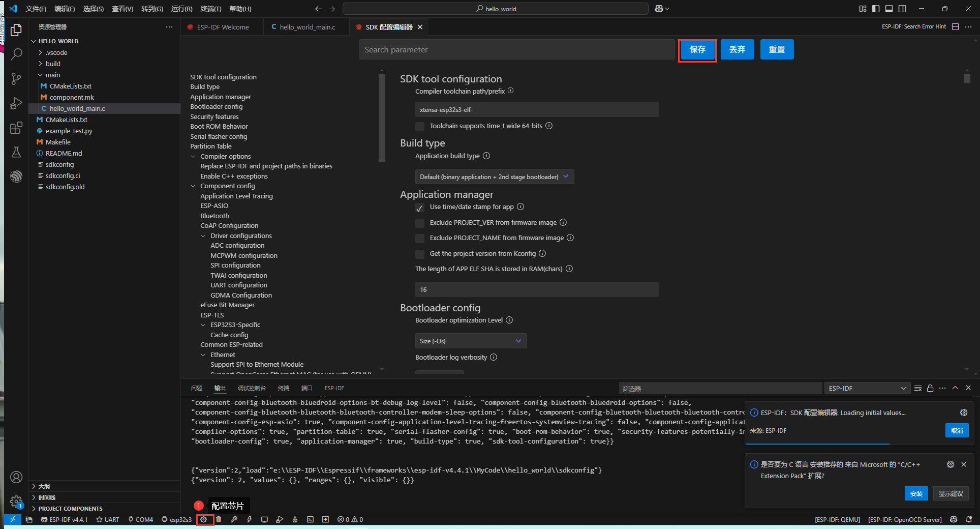Click the 重置 reset button
Viewport: 980px width, 529px height.
[777, 50]
